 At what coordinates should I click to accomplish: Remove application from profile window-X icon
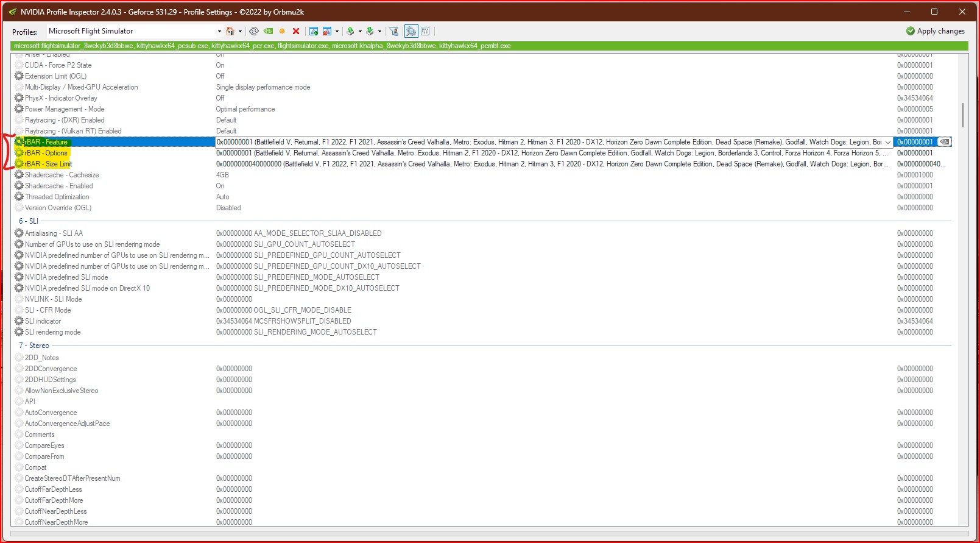click(x=327, y=31)
